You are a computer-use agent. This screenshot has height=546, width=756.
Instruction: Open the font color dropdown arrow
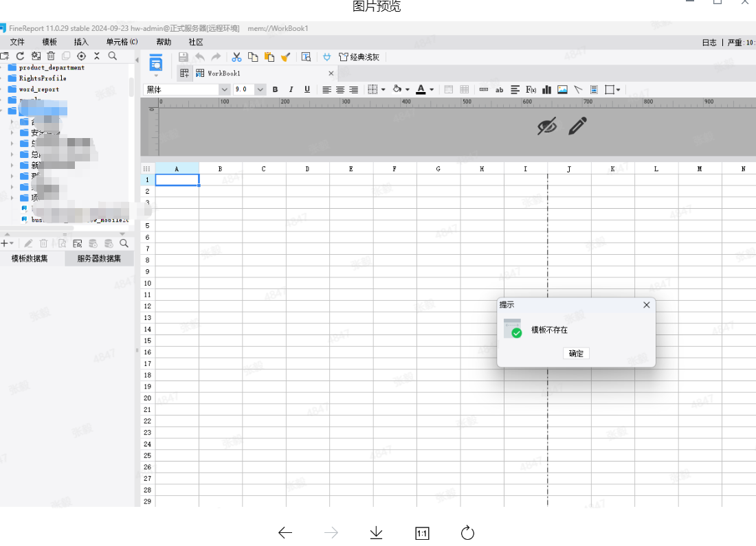pos(432,90)
